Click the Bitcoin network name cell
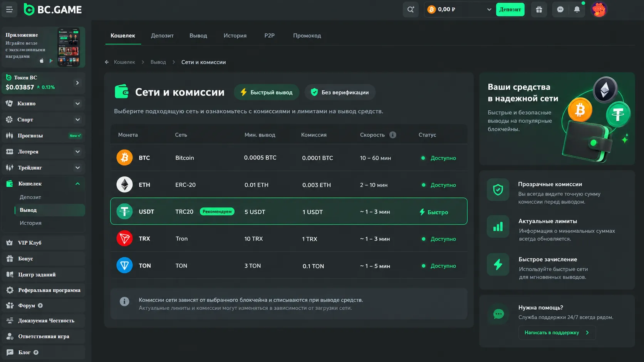 tap(184, 158)
